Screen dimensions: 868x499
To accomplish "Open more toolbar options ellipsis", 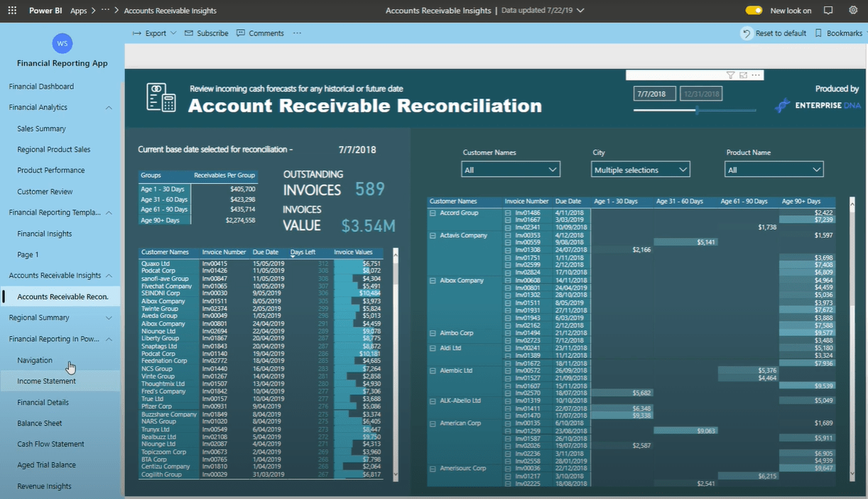I will pyautogui.click(x=297, y=33).
